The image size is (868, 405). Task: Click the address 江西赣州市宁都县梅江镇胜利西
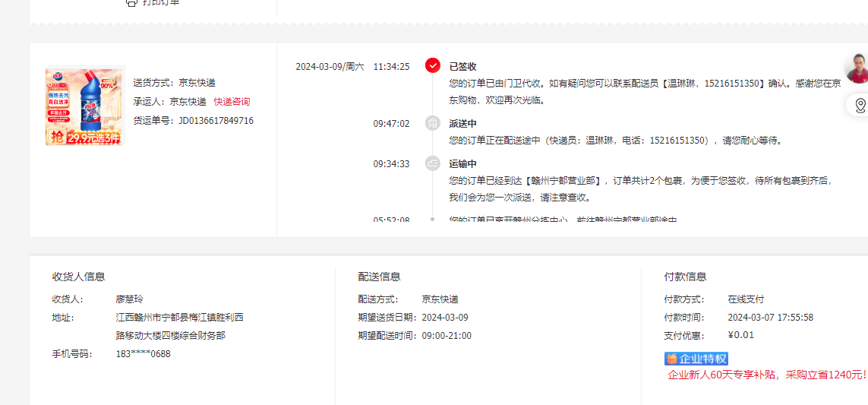pyautogui.click(x=179, y=318)
